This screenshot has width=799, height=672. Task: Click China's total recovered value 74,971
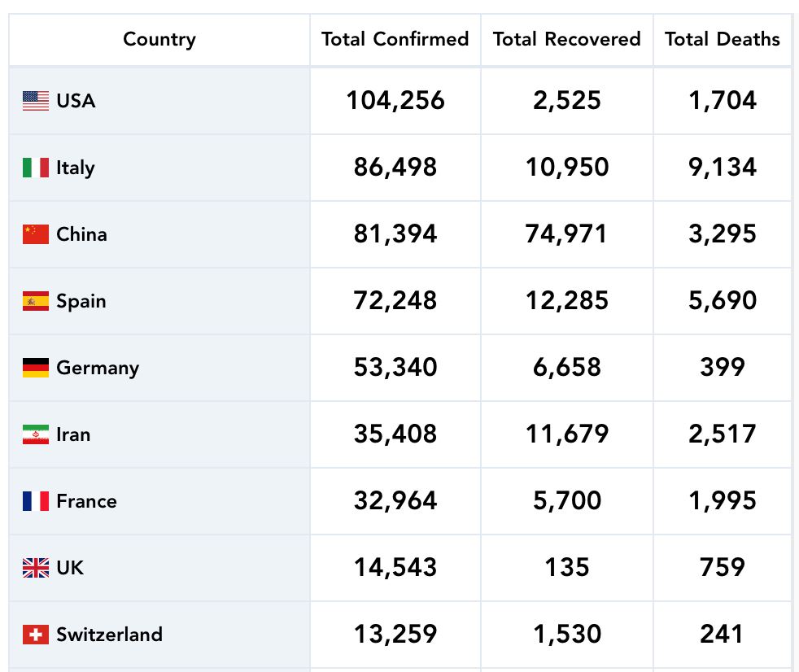pyautogui.click(x=567, y=234)
